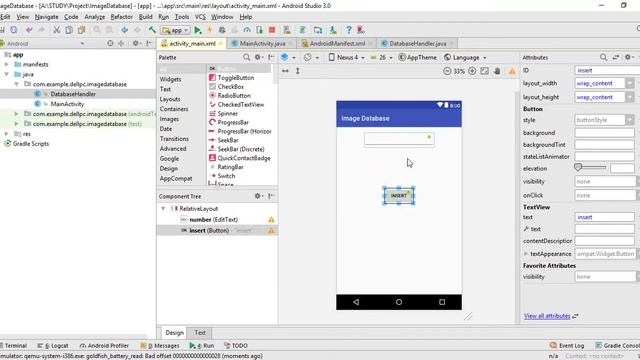Run the app with green play button
This screenshot has width=640, height=360.
[x=198, y=30]
